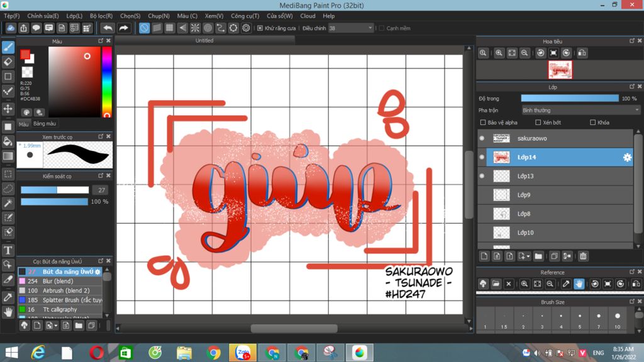This screenshot has width=644, height=362.
Task: Add layer folder icon
Action: (538, 256)
